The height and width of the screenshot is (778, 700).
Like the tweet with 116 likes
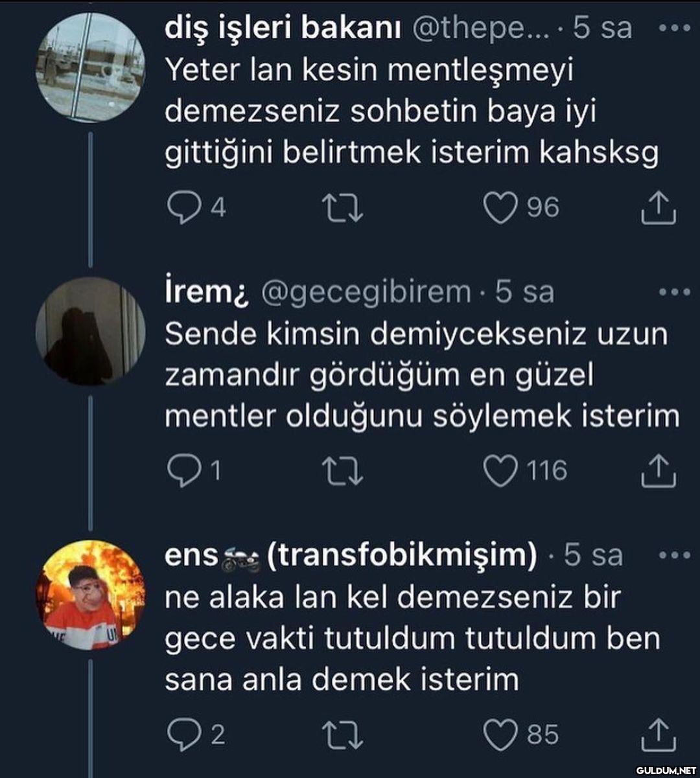click(x=501, y=471)
